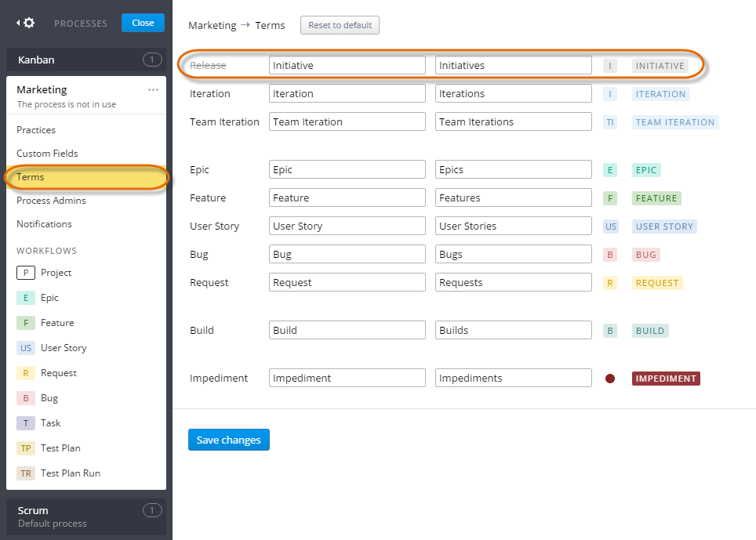
Task: Expand the Scrum default process
Action: click(x=86, y=516)
